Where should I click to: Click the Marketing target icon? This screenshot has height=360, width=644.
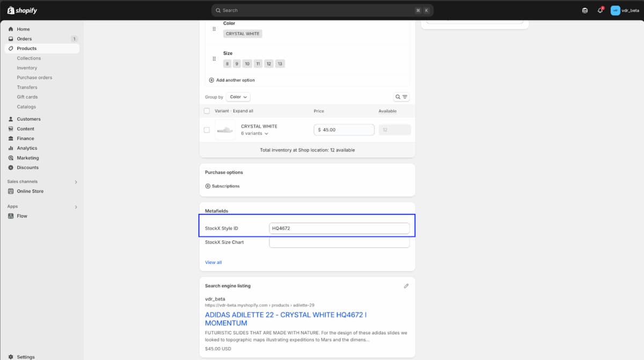(x=11, y=158)
